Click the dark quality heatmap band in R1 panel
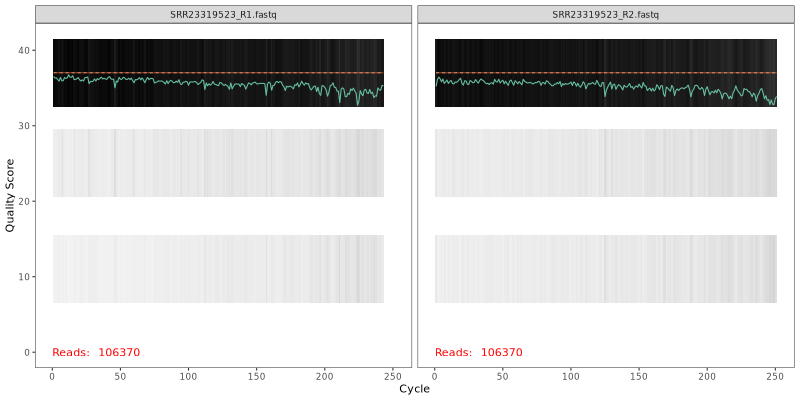This screenshot has height=400, width=800. [x=218, y=73]
